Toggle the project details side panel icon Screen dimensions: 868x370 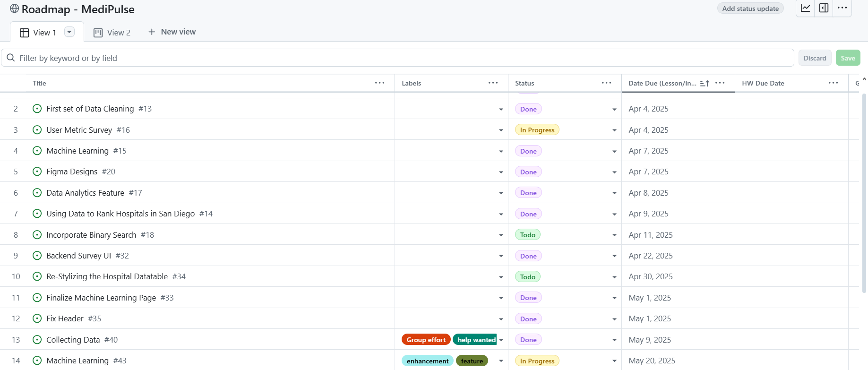click(x=824, y=8)
